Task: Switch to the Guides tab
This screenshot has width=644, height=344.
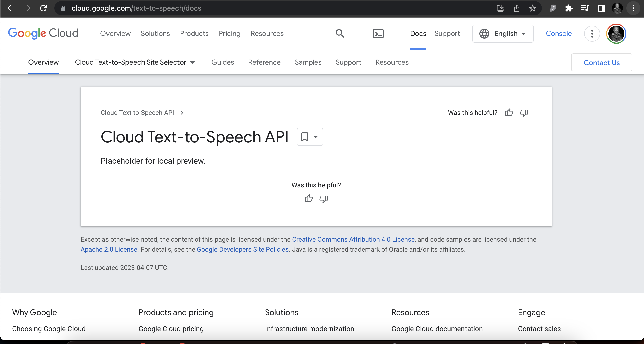Action: click(x=223, y=62)
